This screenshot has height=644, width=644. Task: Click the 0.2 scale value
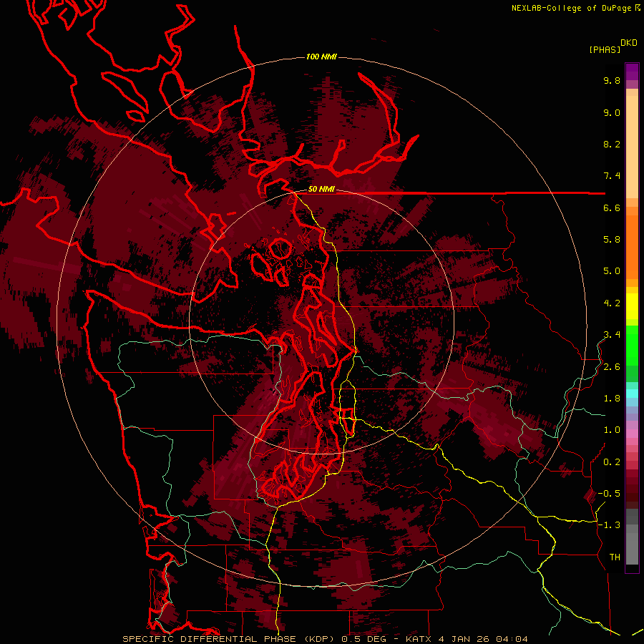[612, 462]
